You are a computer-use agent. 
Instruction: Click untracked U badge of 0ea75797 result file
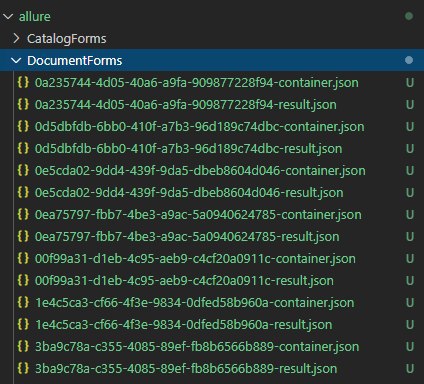pyautogui.click(x=410, y=237)
